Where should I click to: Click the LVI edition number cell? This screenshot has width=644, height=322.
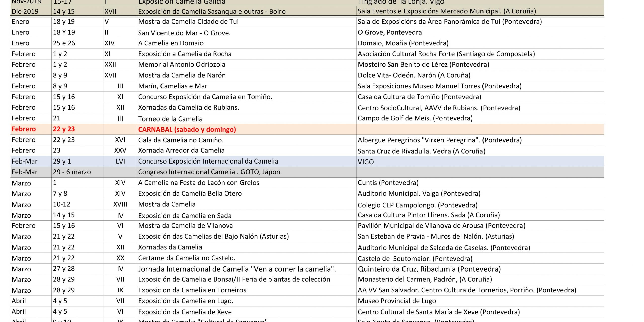[120, 161]
